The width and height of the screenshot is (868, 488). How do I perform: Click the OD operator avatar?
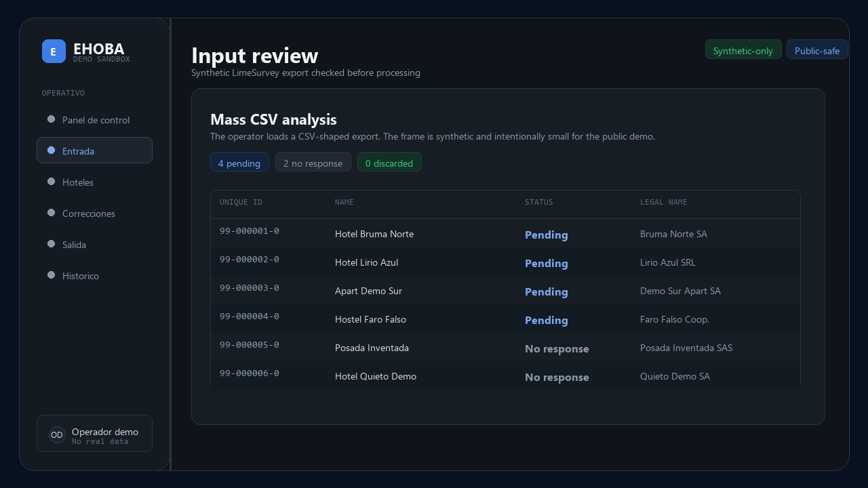[x=57, y=435]
